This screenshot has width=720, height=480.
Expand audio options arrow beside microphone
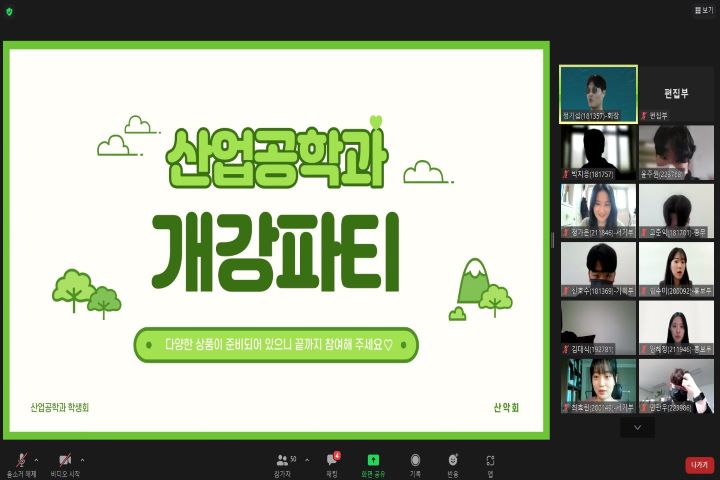tap(37, 460)
